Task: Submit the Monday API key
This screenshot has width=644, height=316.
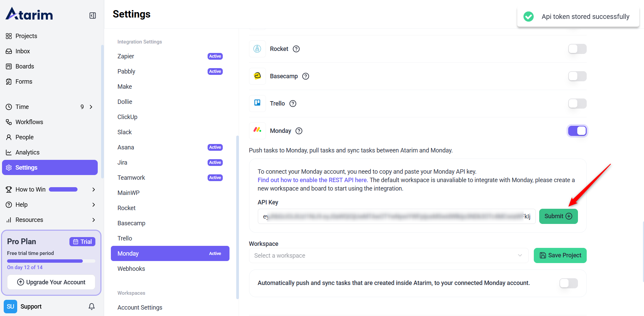Action: (558, 216)
